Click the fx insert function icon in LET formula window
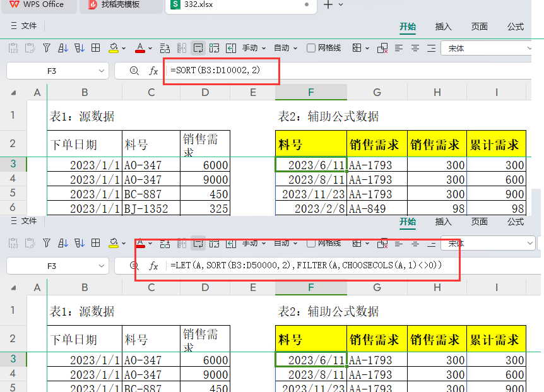This screenshot has width=544, height=392. 153,266
